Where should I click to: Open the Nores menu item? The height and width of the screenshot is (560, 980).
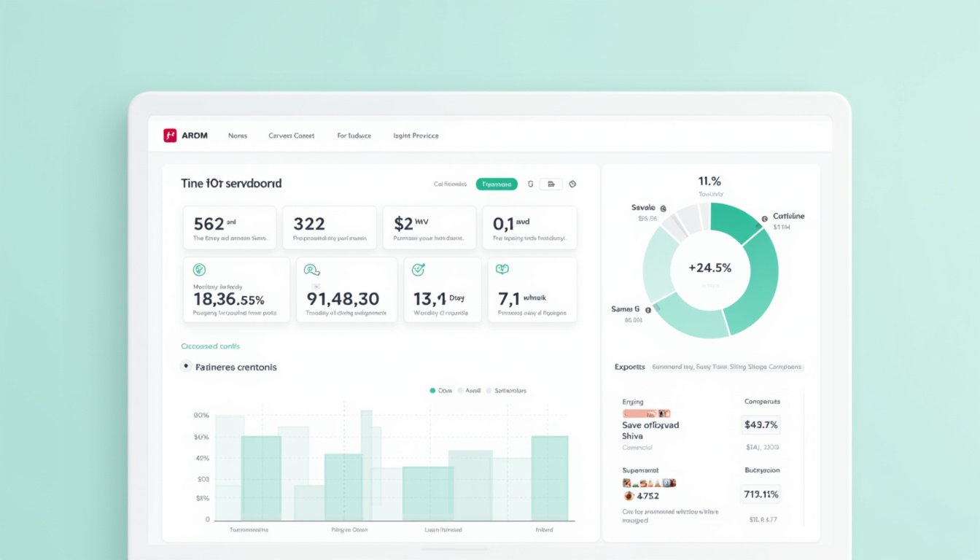(x=238, y=135)
